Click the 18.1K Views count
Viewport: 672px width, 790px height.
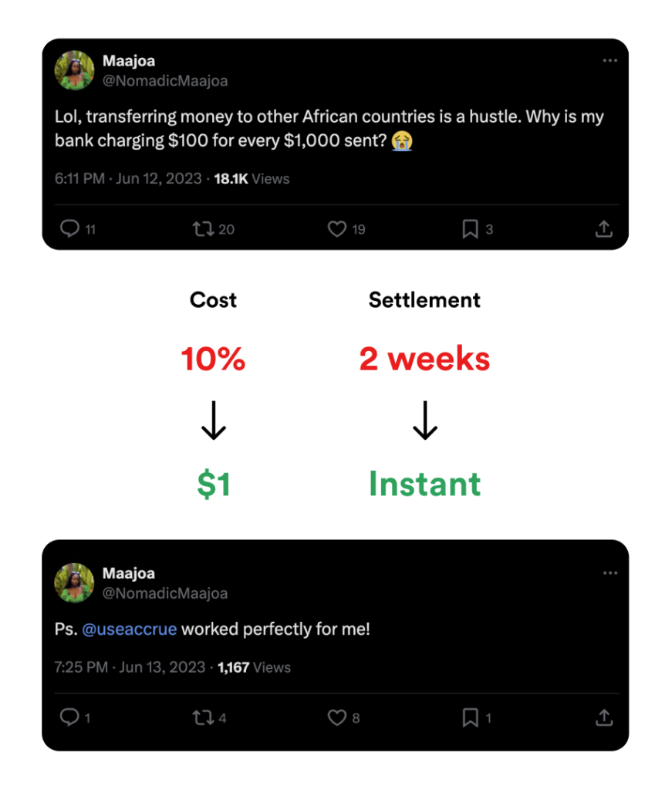[252, 179]
